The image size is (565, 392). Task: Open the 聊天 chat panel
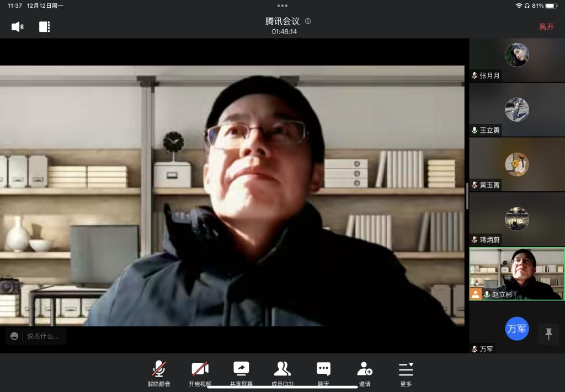click(x=323, y=373)
